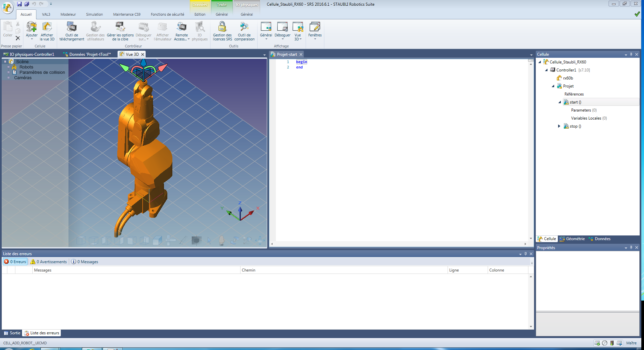Screen dimensions: 644x350
Task: Select rx60b robot in Cellule tree
Action: 568,78
